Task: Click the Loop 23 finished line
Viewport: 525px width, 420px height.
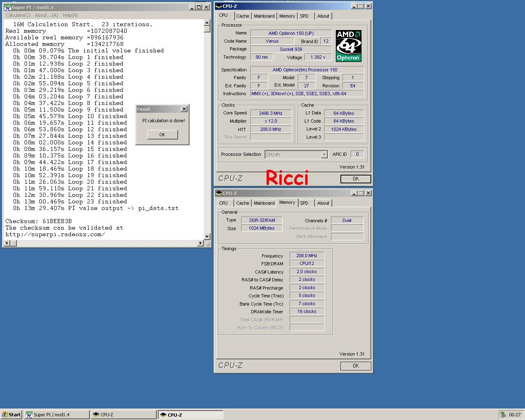Action: coord(70,202)
